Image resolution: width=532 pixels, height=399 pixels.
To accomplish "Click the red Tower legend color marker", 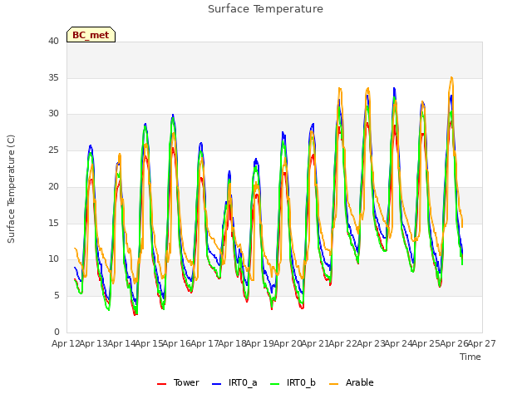I will (x=161, y=384).
